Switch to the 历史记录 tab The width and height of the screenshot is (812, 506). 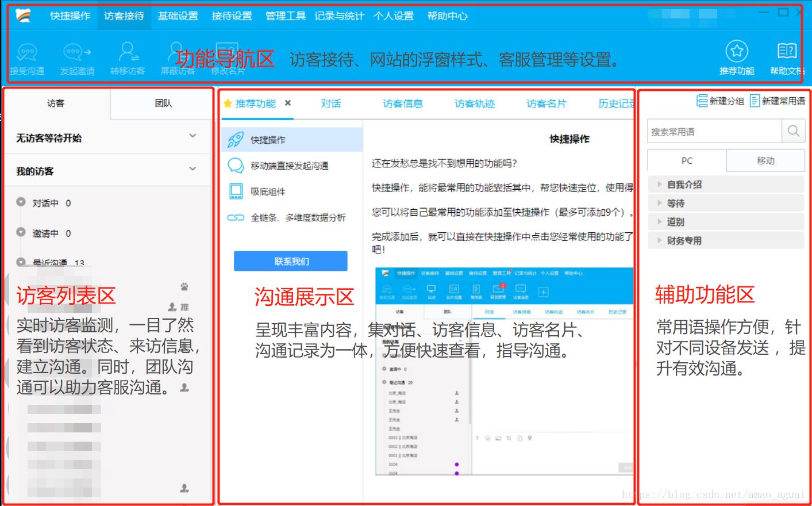[616, 103]
